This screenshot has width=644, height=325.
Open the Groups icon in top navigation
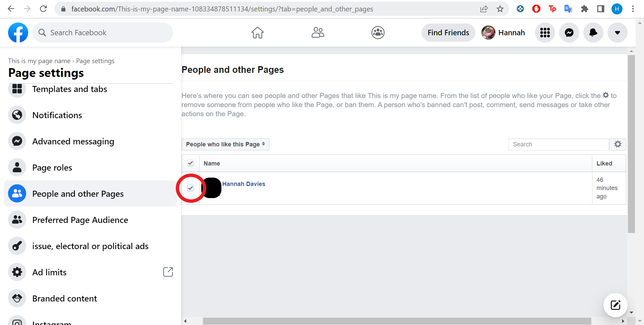click(x=378, y=33)
